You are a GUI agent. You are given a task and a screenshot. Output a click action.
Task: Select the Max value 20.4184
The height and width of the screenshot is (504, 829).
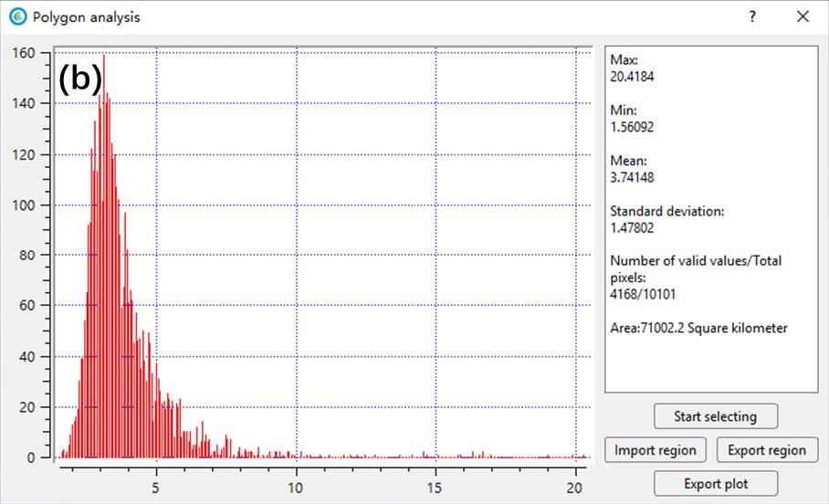pos(632,77)
